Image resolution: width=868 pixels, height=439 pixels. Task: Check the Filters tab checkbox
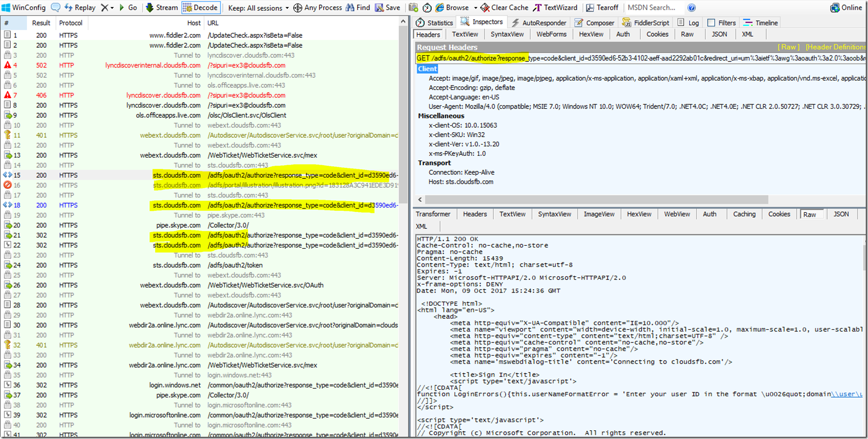point(711,22)
